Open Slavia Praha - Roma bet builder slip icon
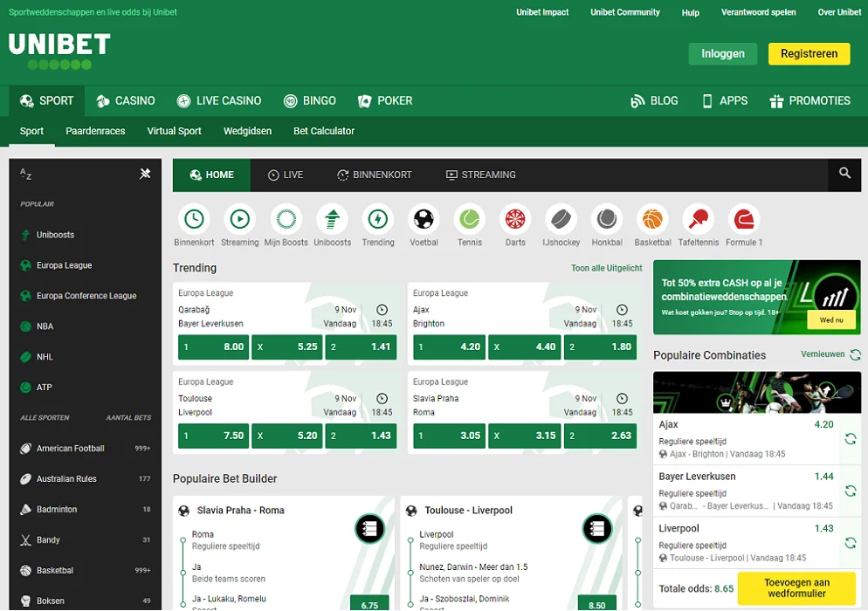Image resolution: width=868 pixels, height=611 pixels. click(x=369, y=529)
